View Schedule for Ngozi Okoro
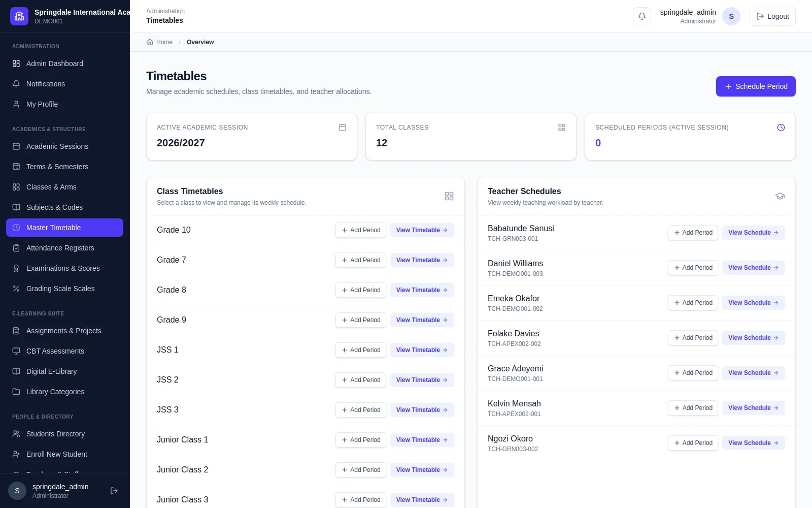The image size is (812, 508). point(753,443)
